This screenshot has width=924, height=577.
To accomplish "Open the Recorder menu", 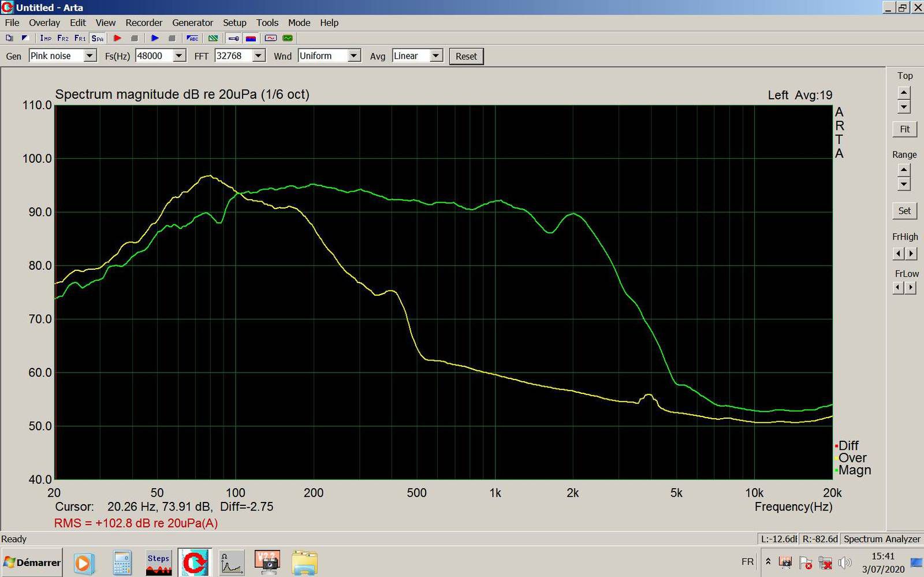I will click(144, 23).
